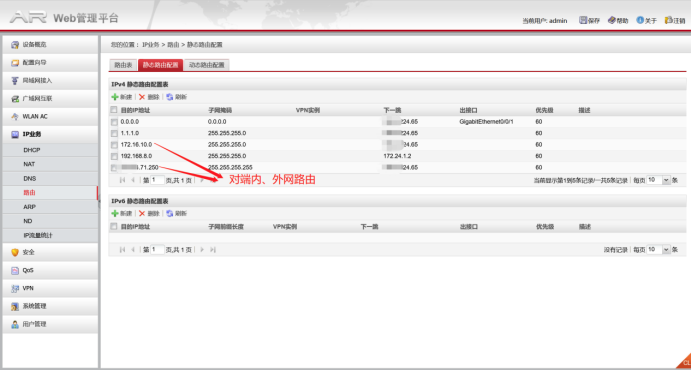Expand the 用户管理 sidebar section
The height and width of the screenshot is (370, 691).
pyautogui.click(x=50, y=324)
